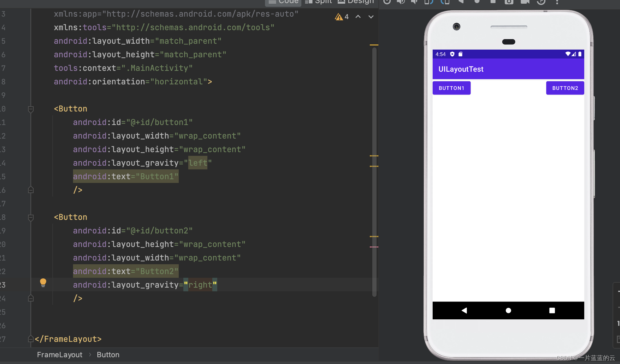This screenshot has width=620, height=364.
Task: Tap BUTTON1 in the emulator
Action: coord(451,88)
